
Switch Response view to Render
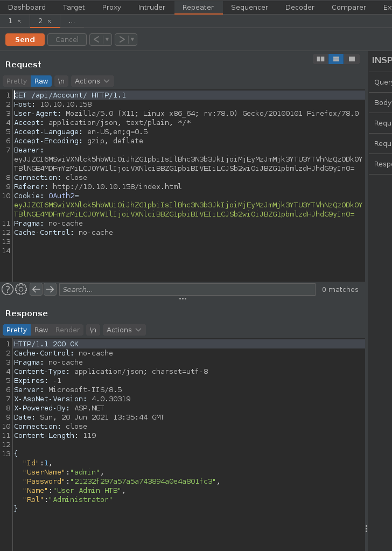[67, 330]
